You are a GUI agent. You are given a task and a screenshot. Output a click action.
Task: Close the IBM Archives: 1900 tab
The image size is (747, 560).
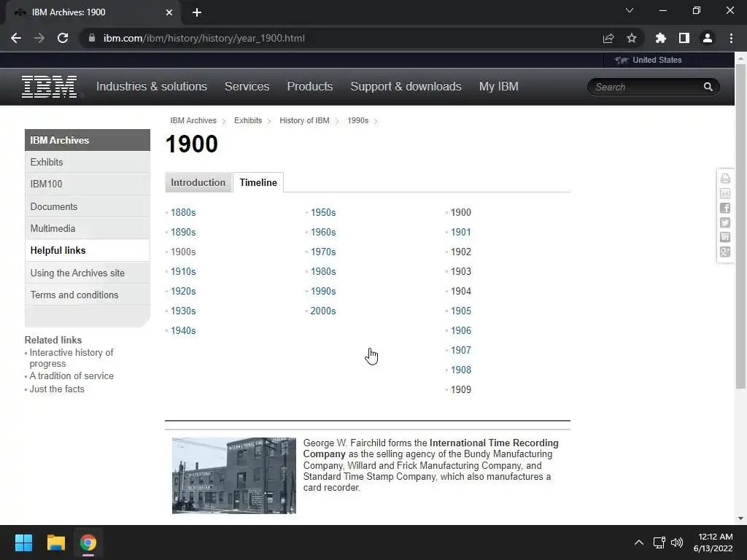[x=169, y=12]
